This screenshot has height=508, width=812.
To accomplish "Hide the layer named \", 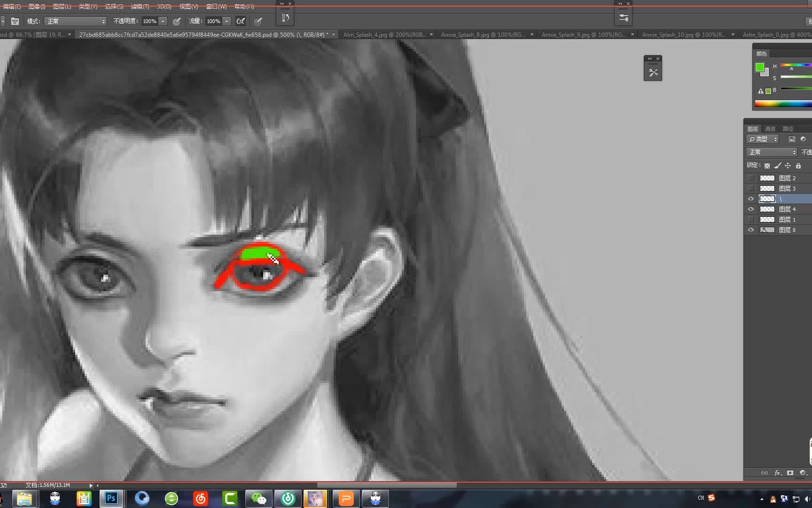I will click(x=751, y=198).
